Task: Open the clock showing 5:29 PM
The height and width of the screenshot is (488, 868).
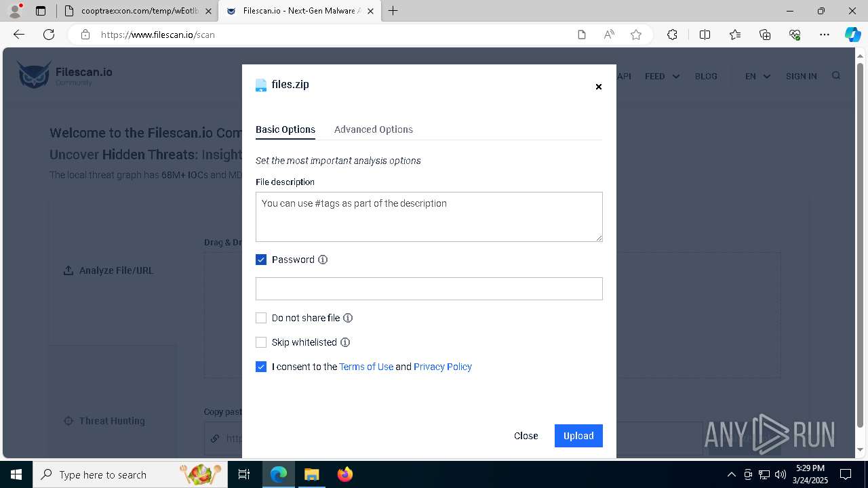Action: coord(810,474)
